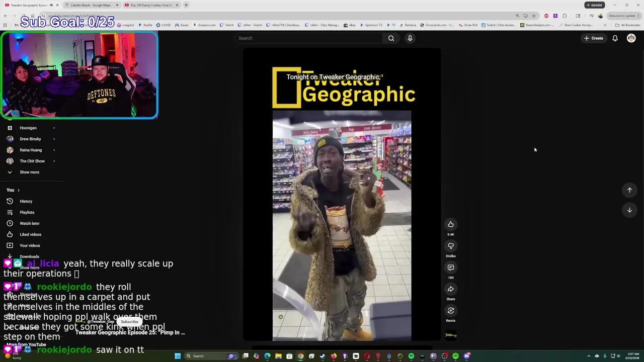Open the sound channel thumbnail beside the short
Viewport: 644px width, 362px height.
coord(451,335)
